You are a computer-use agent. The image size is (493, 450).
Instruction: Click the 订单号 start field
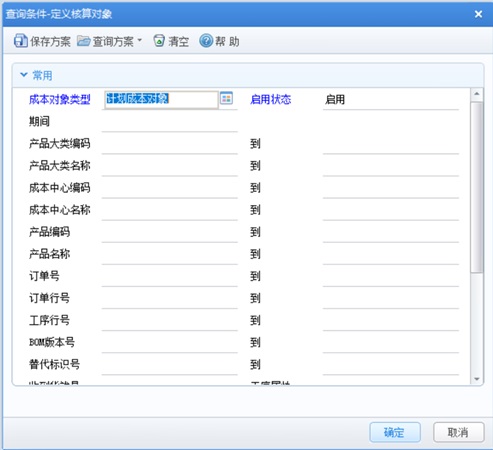point(170,277)
